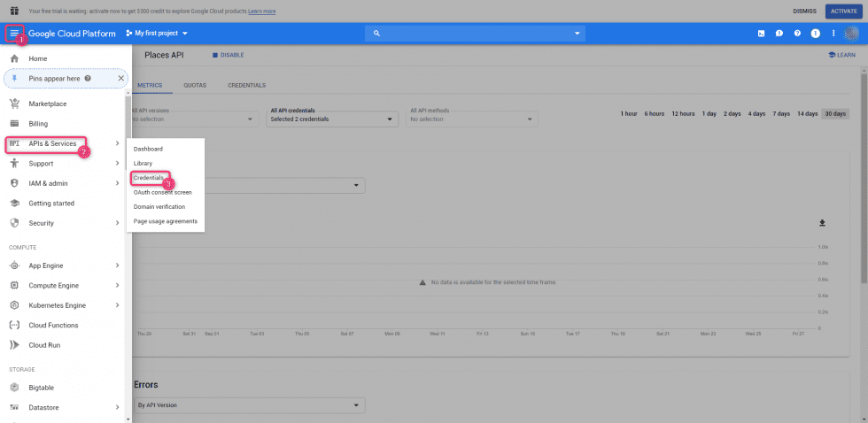Open the help question mark icon
This screenshot has height=423, width=868.
click(797, 33)
